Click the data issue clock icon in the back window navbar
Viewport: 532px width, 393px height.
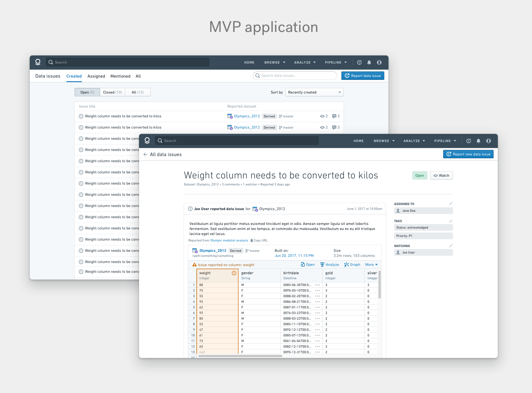pyautogui.click(x=359, y=62)
